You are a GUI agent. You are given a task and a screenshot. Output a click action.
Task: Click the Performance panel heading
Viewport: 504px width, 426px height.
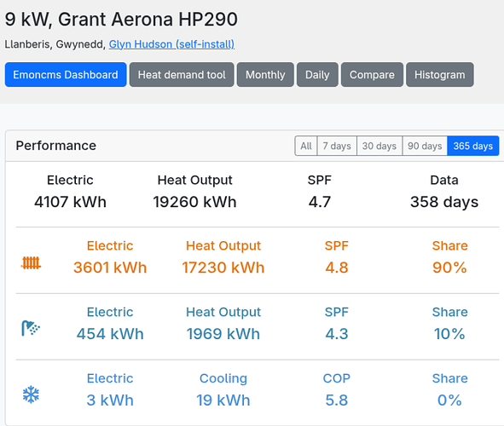tap(56, 146)
